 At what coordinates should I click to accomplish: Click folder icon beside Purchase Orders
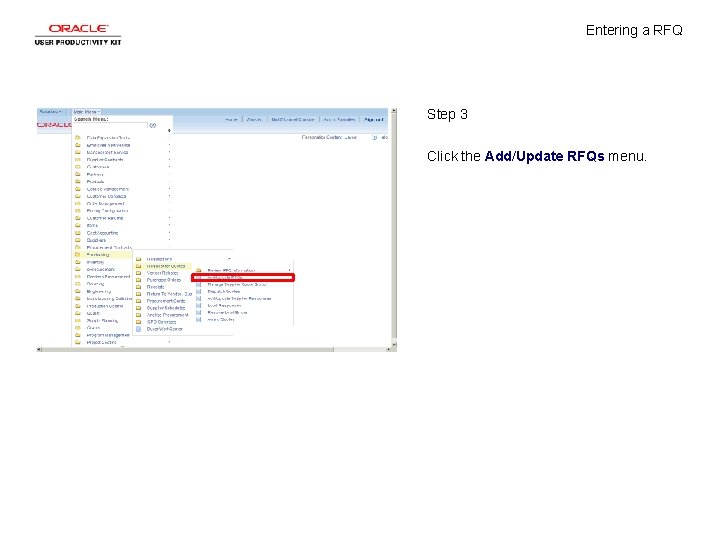pos(138,280)
